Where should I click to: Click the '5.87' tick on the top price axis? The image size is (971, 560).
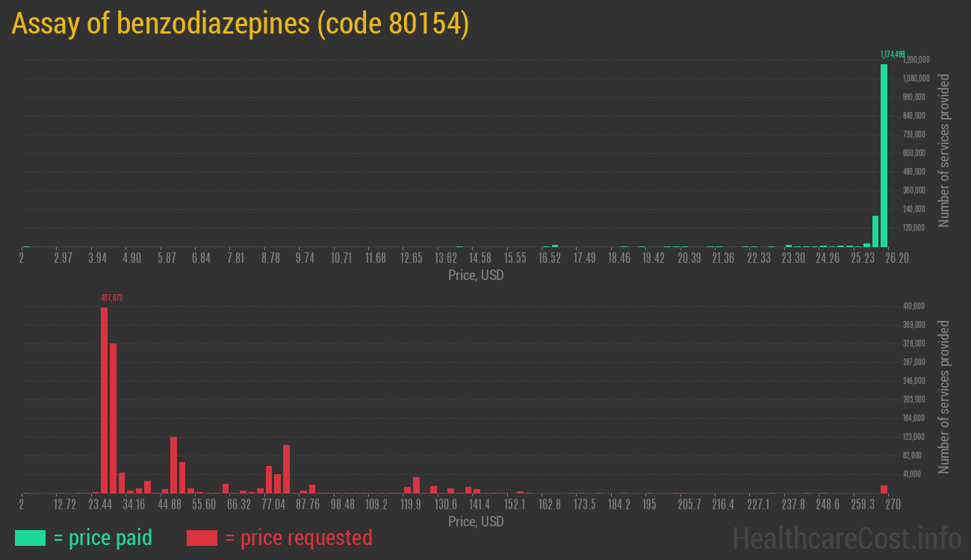[166, 258]
